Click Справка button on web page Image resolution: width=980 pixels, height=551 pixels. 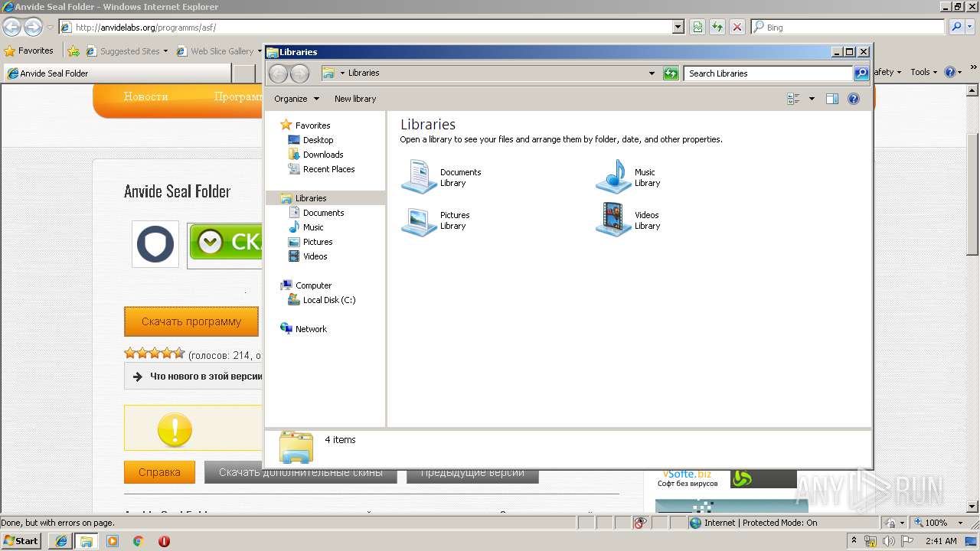click(x=159, y=472)
